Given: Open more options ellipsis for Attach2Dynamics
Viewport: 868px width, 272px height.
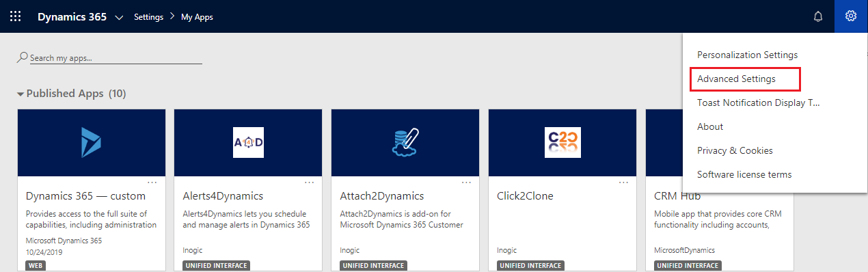Looking at the screenshot, I should (x=466, y=182).
